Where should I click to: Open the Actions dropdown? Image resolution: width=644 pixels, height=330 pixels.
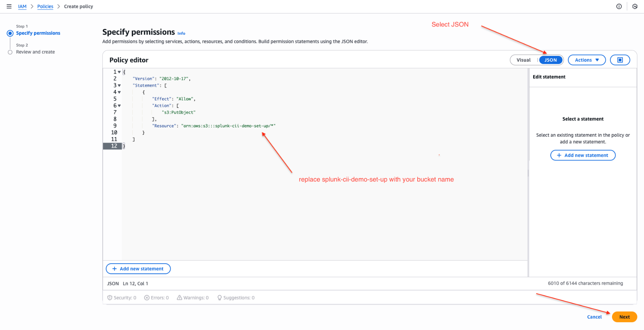pyautogui.click(x=587, y=60)
